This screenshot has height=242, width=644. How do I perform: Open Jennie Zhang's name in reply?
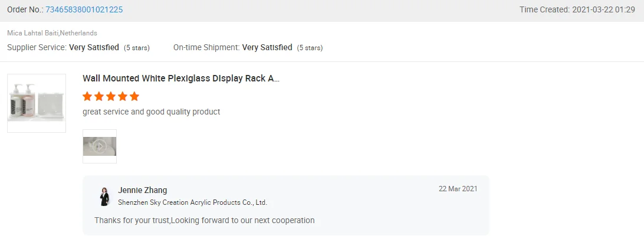tap(142, 190)
